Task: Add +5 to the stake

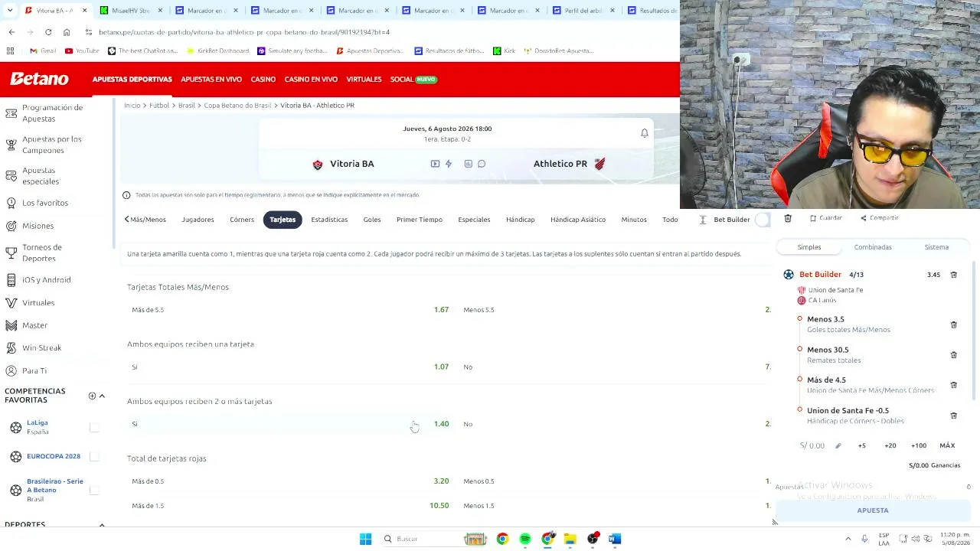Action: pyautogui.click(x=862, y=445)
